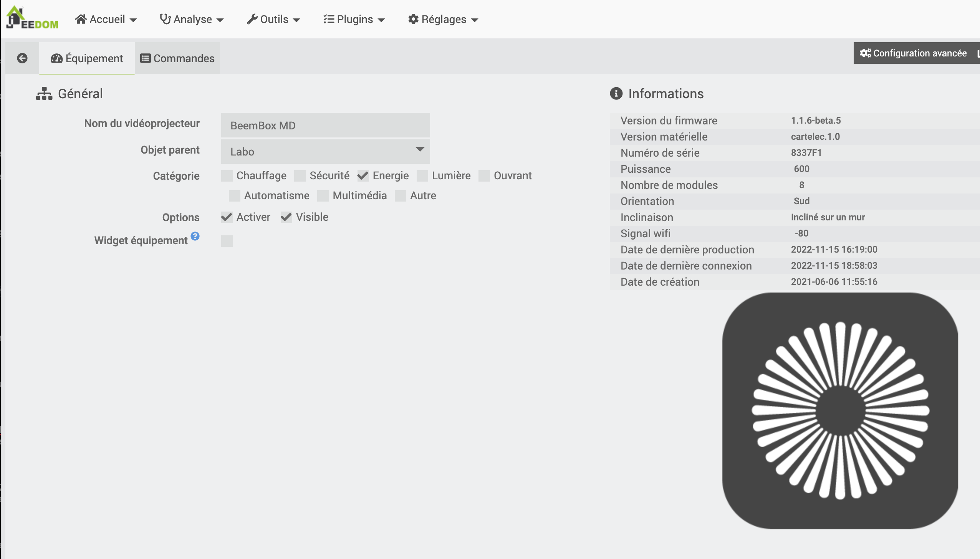
Task: Click the Nombre de modules value 8
Action: (801, 185)
